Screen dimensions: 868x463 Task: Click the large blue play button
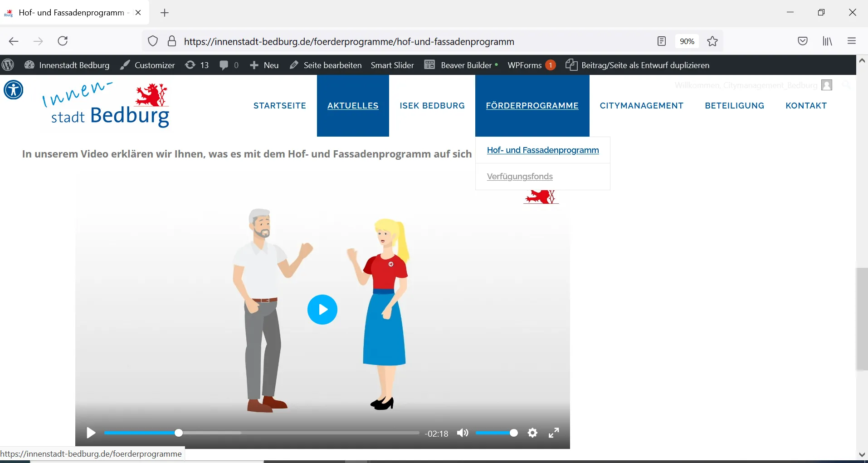coord(322,310)
